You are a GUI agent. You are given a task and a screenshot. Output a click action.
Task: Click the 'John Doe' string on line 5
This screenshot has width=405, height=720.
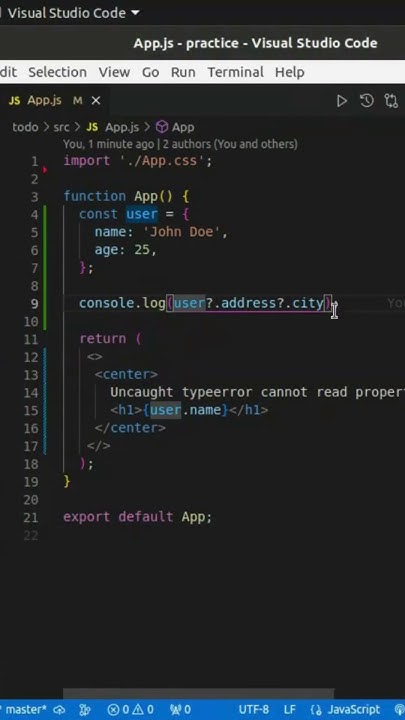coord(182,232)
